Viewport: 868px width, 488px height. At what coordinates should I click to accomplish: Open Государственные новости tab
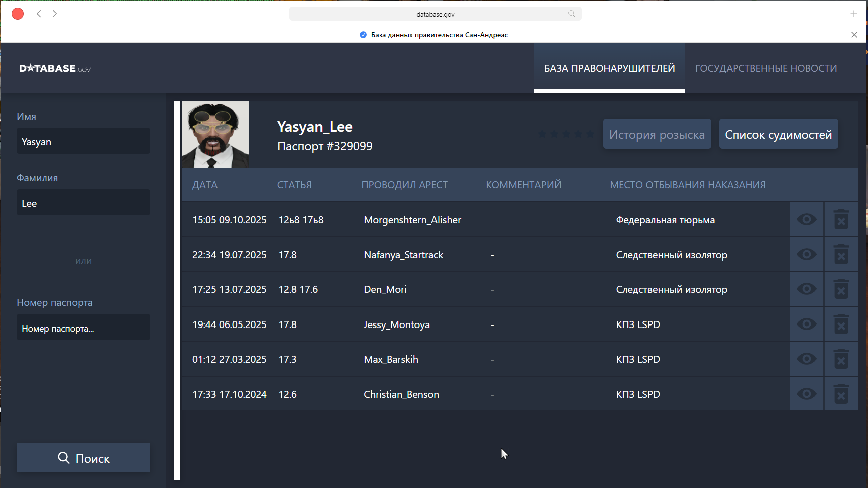766,68
